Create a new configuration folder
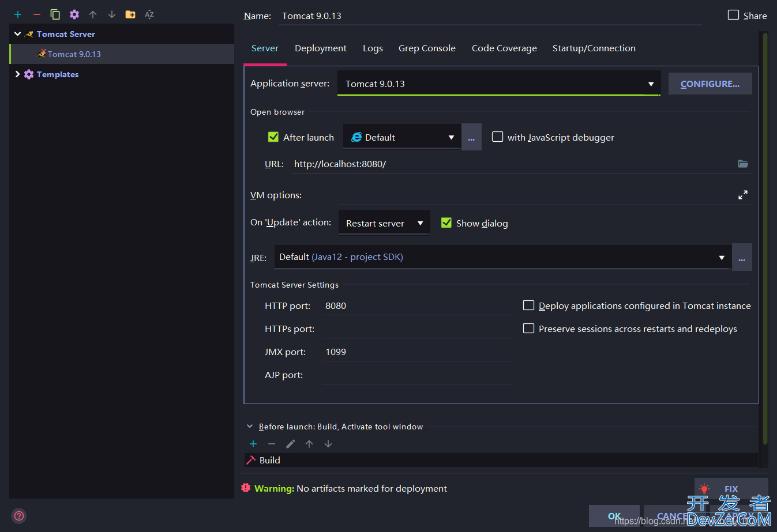 pos(130,14)
